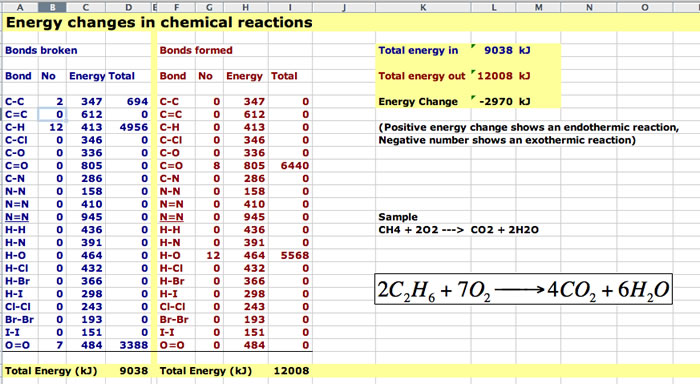Image resolution: width=700 pixels, height=384 pixels.
Task: Click the right 'Total Energy (kJ)' label
Action: (205, 371)
